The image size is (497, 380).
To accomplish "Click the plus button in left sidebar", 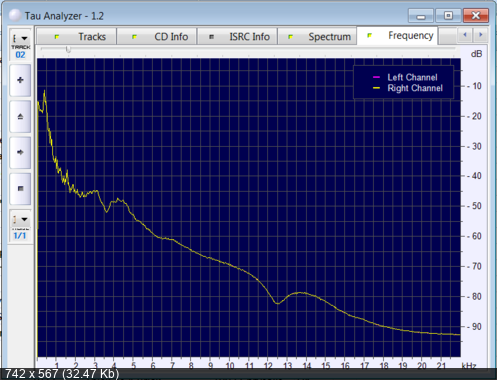I will [x=20, y=80].
